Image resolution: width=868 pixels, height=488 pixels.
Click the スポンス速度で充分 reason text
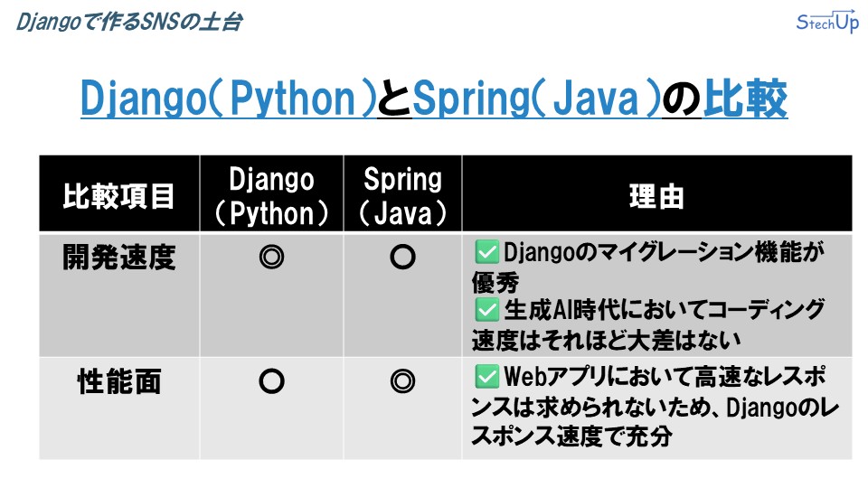coord(571,436)
